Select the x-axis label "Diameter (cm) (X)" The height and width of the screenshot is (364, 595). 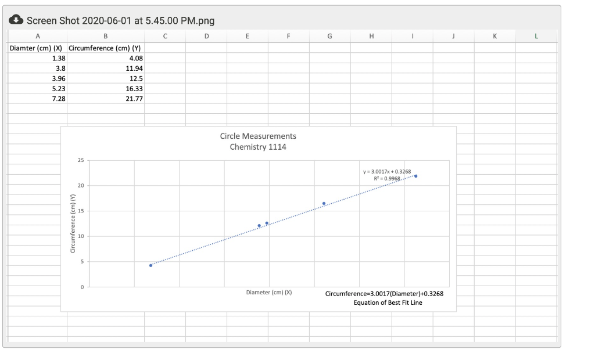(268, 292)
